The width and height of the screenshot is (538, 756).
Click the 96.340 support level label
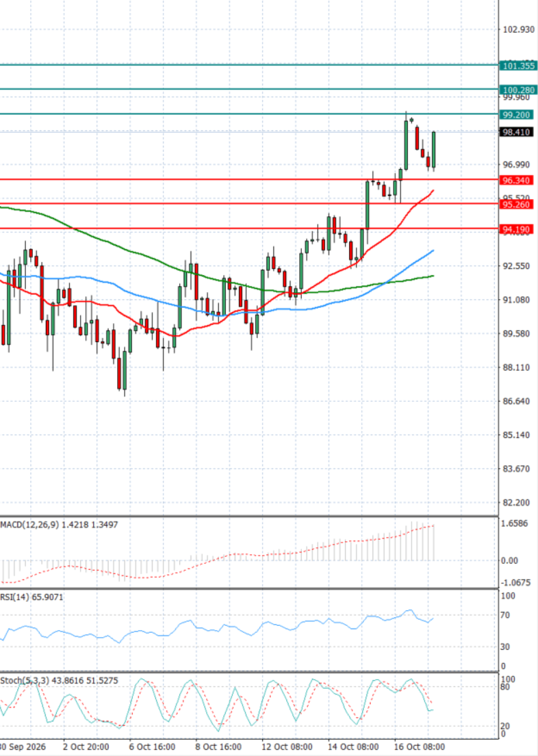pyautogui.click(x=516, y=180)
